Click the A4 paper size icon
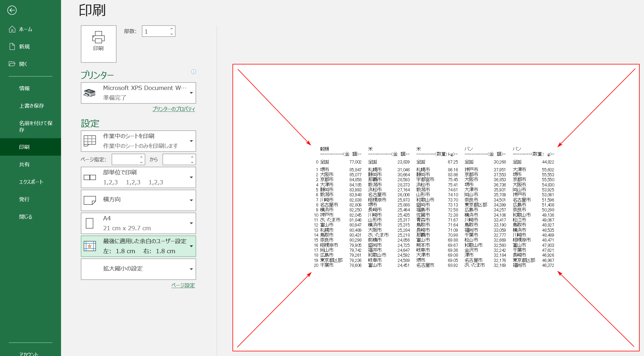This screenshot has width=644, height=356. coord(90,223)
